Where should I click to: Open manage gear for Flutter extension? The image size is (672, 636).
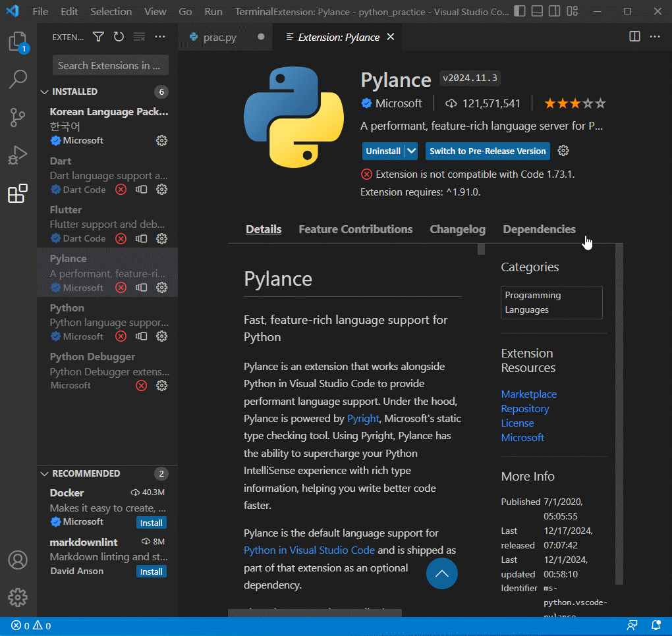(161, 238)
